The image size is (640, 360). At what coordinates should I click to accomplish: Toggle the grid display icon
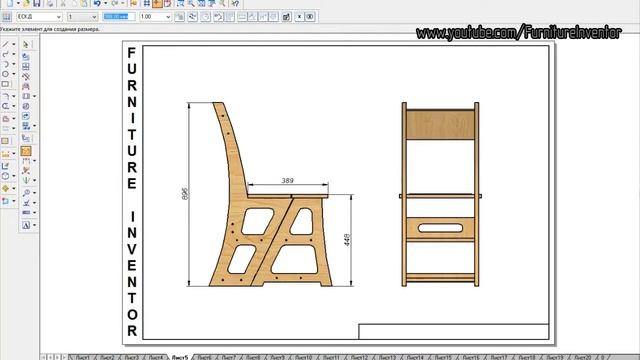click(x=147, y=3)
